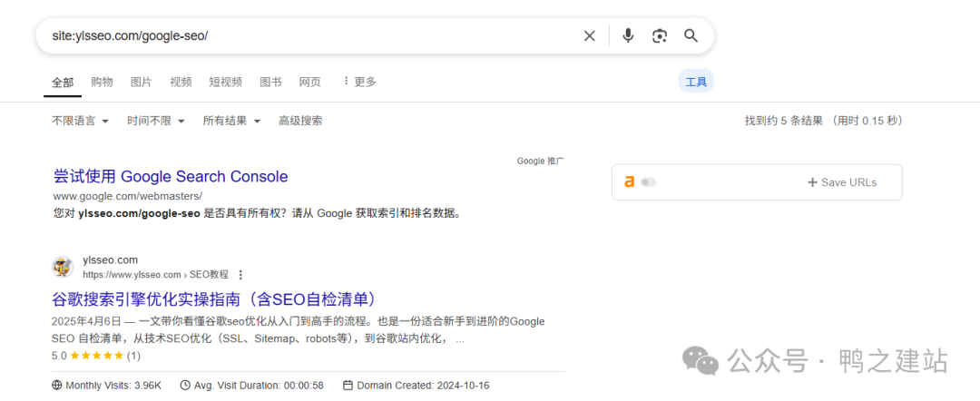Click Domain Created: 2024-10-16 text
This screenshot has width=980, height=401.
click(x=423, y=386)
